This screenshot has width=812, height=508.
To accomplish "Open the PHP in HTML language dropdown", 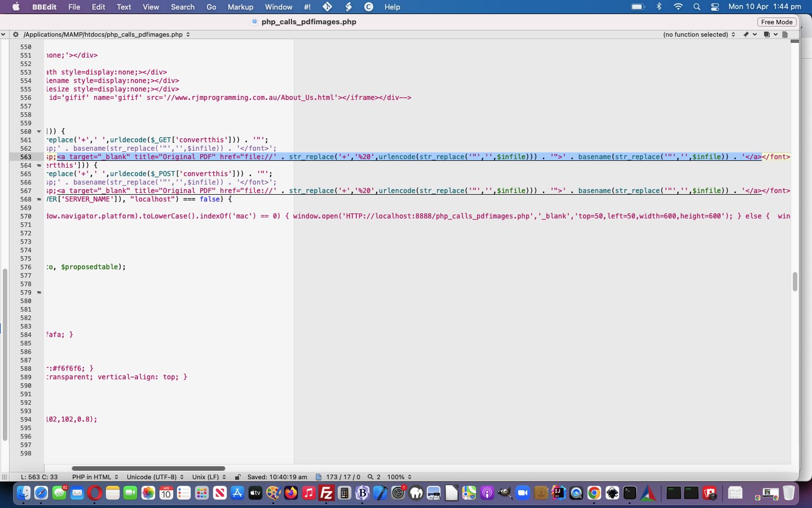I will 95,477.
